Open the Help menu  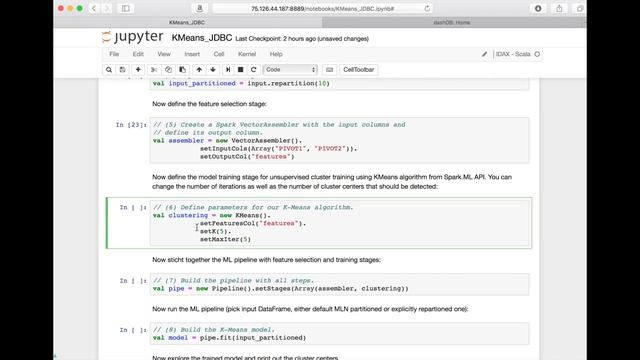point(276,54)
